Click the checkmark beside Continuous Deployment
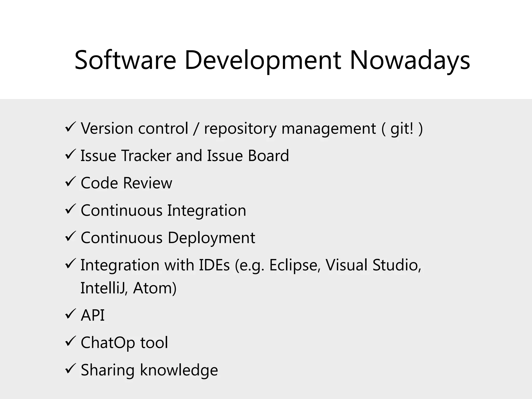The width and height of the screenshot is (532, 399). coord(70,236)
